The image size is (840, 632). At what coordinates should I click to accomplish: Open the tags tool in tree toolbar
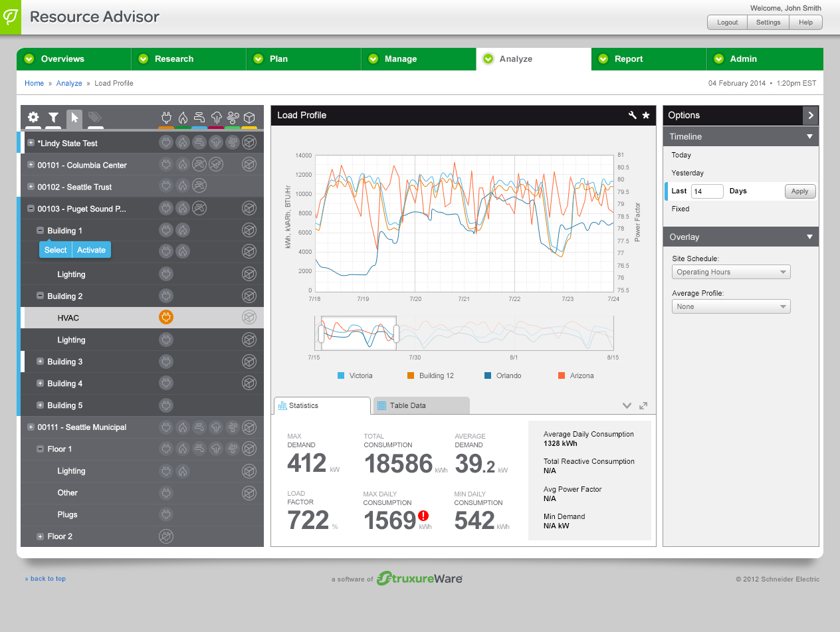pos(95,118)
